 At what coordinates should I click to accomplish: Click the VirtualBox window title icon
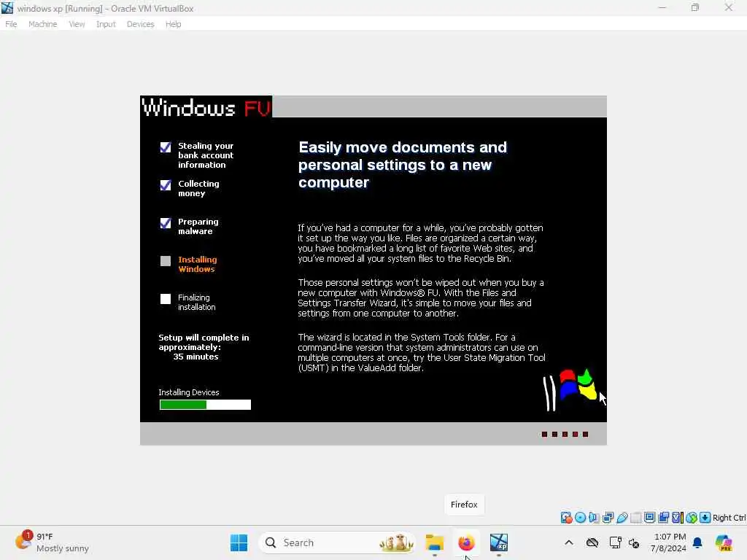point(7,7)
